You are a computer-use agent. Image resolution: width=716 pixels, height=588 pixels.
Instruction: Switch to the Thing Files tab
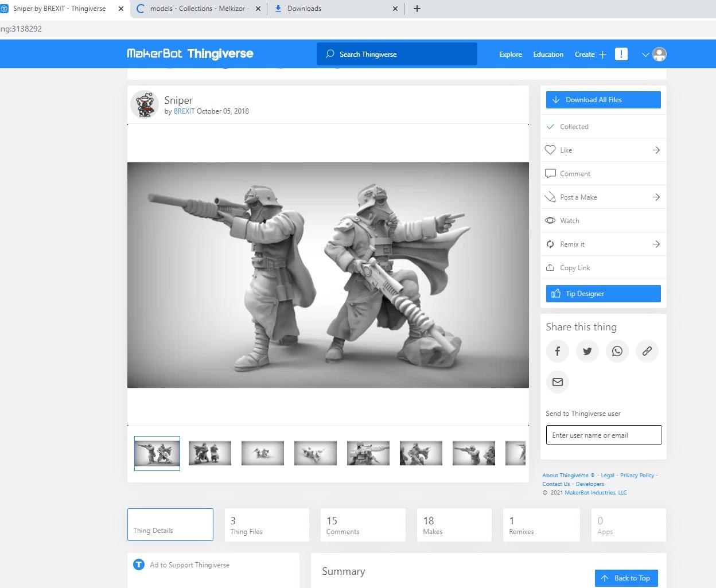267,524
